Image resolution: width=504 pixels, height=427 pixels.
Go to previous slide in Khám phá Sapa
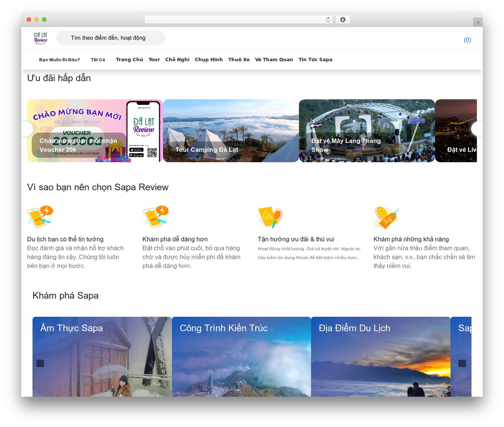[x=40, y=363]
